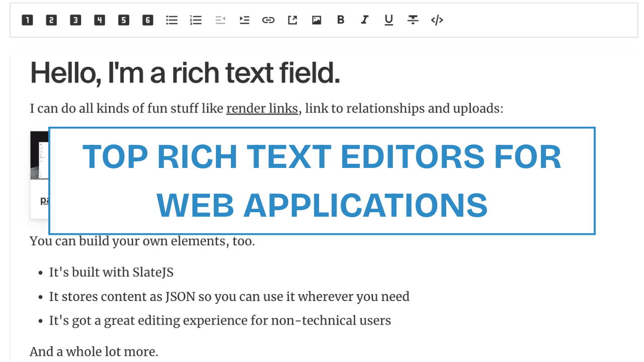Create an unordered bullet list
Image resolution: width=644 pixels, height=362 pixels.
(172, 20)
